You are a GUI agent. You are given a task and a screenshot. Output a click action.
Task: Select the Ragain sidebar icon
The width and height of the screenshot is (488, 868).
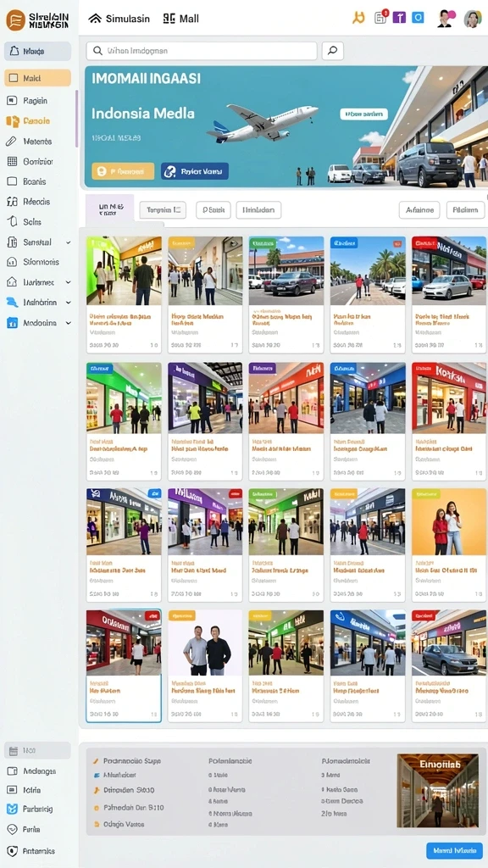coord(12,101)
